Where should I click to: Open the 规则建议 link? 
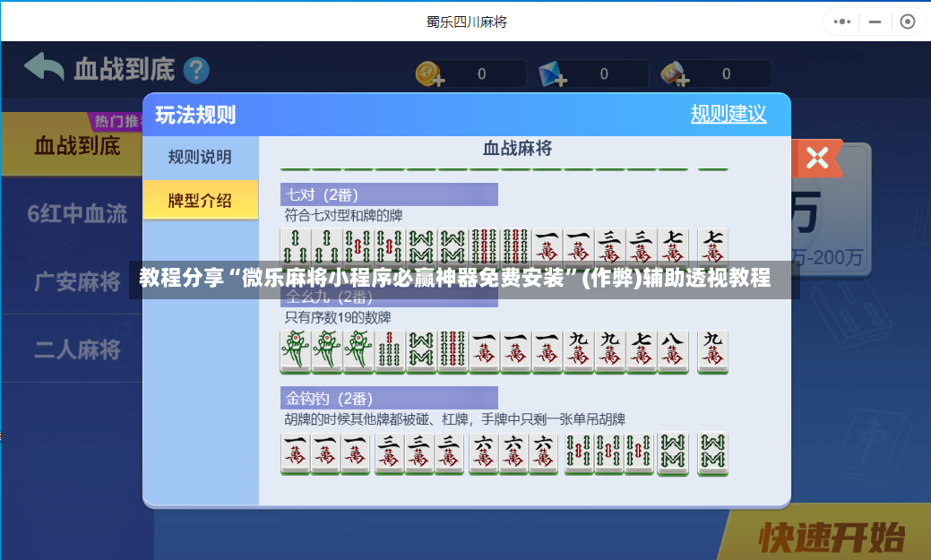pos(728,114)
